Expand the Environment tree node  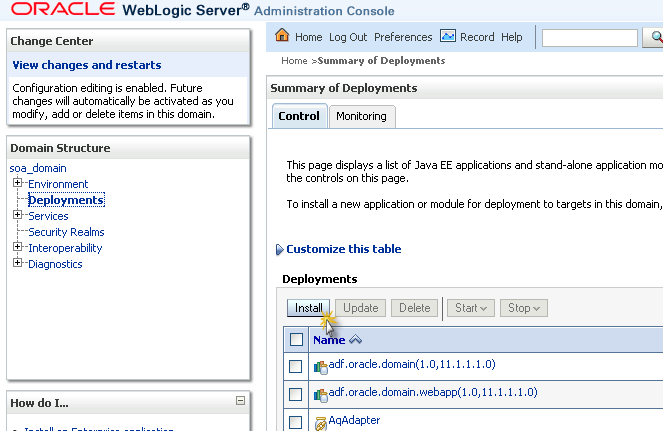point(17,184)
